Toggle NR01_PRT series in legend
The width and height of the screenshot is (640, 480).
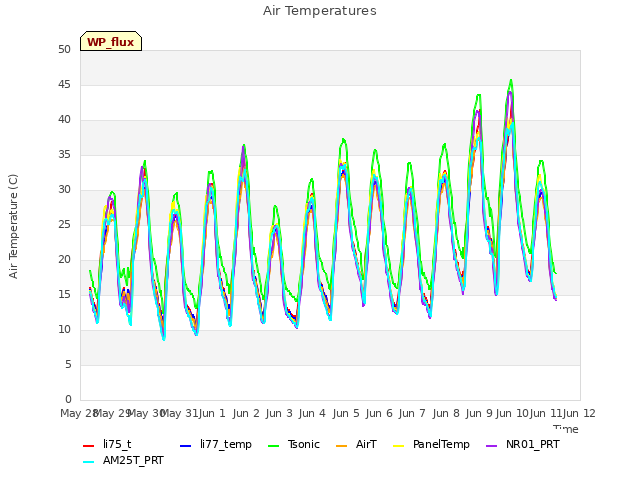[522, 444]
